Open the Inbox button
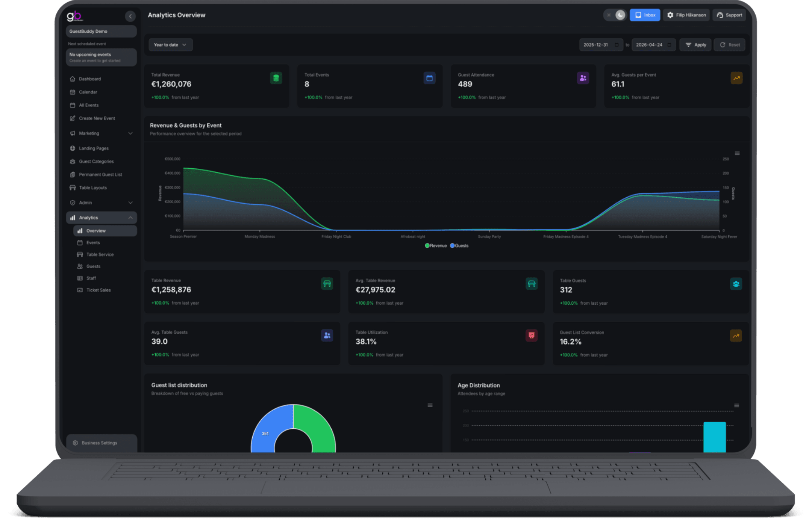This screenshot has width=812, height=523. point(645,15)
